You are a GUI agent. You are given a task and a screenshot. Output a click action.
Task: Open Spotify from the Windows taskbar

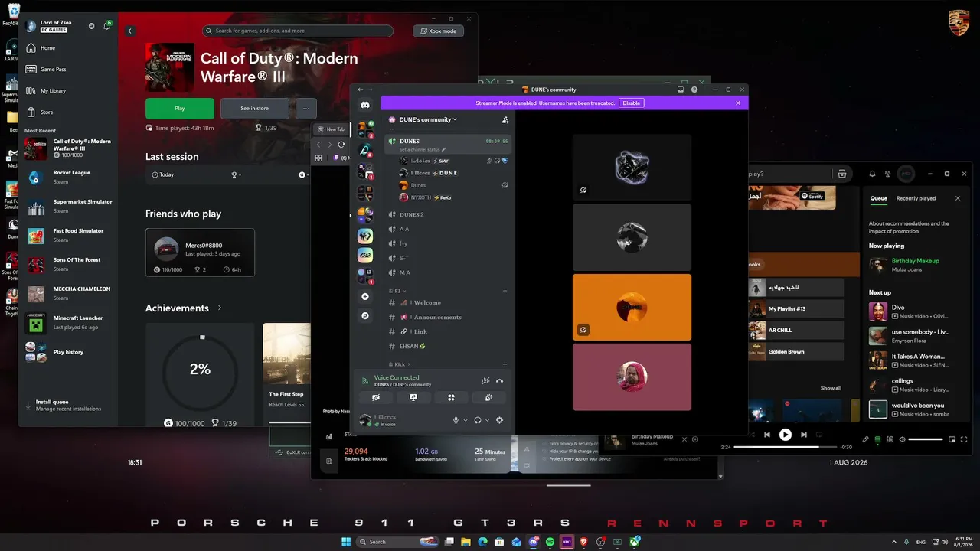click(550, 542)
